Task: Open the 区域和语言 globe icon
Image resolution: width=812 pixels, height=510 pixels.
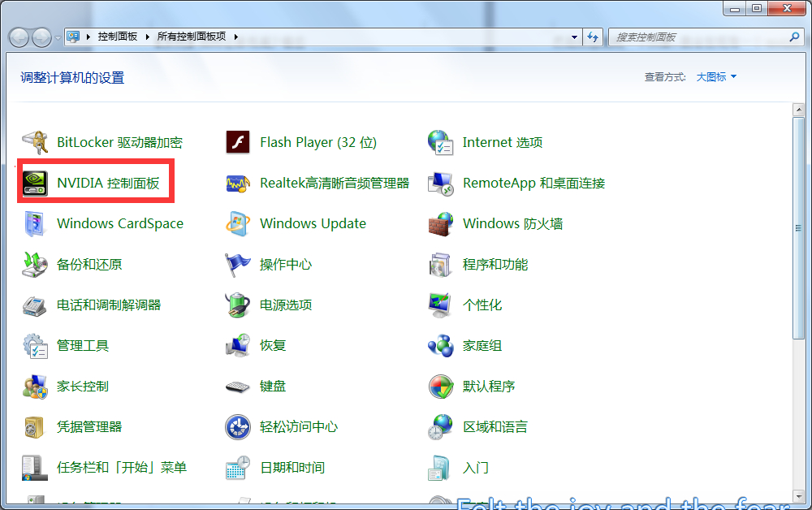Action: tap(441, 426)
